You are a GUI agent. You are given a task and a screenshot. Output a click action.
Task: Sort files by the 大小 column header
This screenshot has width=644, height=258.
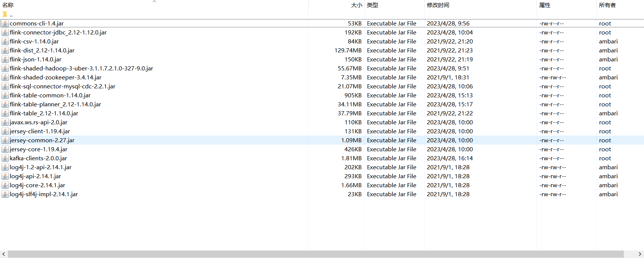point(356,5)
